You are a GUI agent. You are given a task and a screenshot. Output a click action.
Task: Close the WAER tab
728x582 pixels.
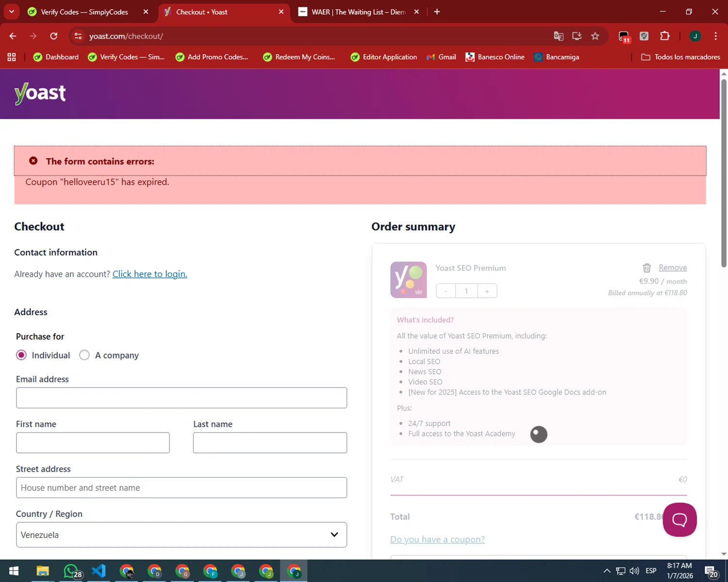pos(416,12)
